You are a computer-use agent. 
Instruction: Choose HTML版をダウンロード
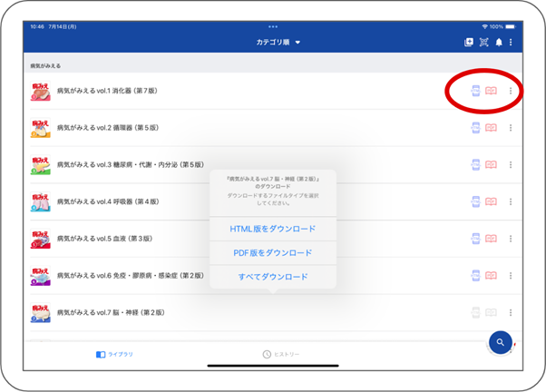coord(273,229)
